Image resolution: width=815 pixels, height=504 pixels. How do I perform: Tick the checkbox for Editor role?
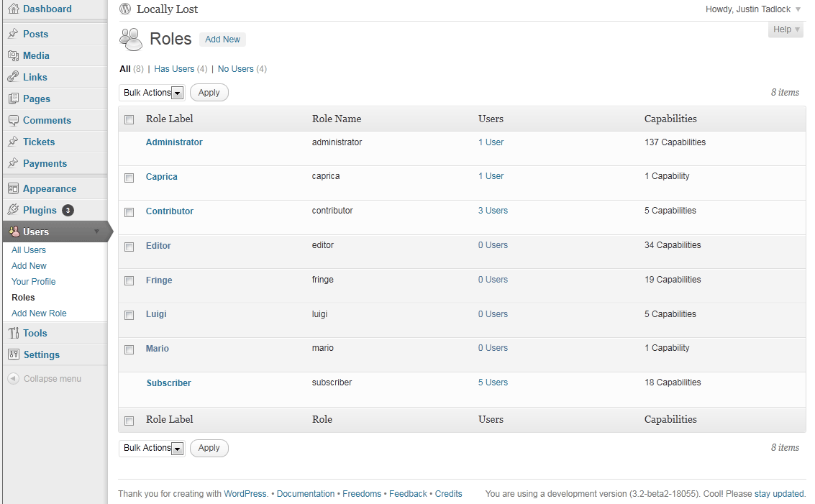pyautogui.click(x=129, y=247)
